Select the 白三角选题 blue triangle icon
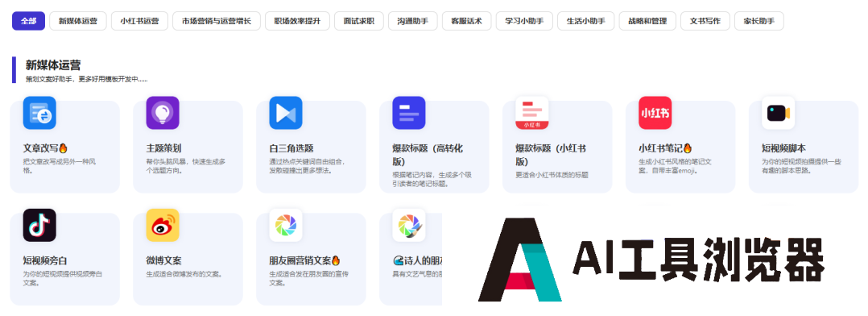 click(x=286, y=113)
